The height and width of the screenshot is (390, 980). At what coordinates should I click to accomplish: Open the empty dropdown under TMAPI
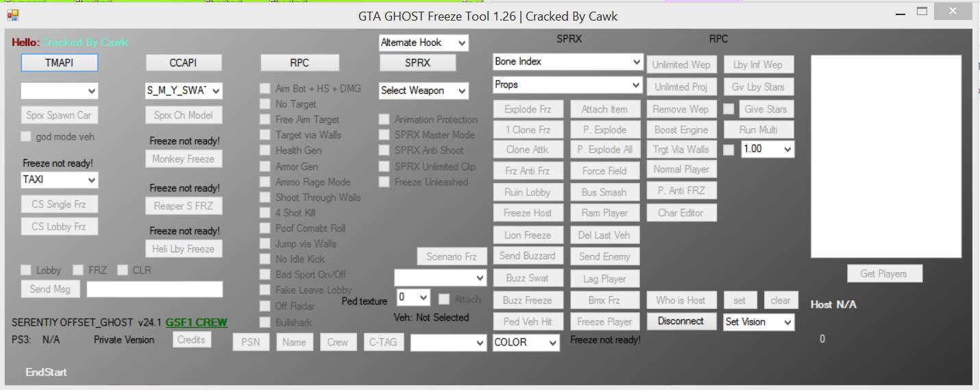tap(60, 90)
